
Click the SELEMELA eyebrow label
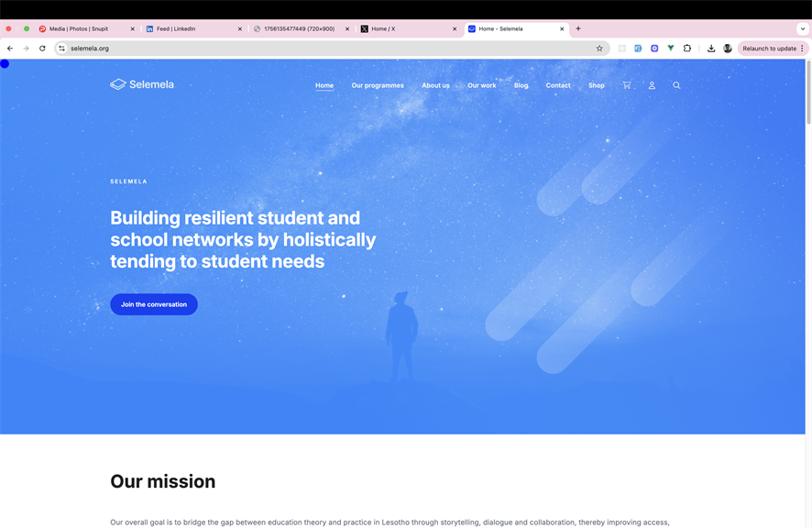point(128,181)
